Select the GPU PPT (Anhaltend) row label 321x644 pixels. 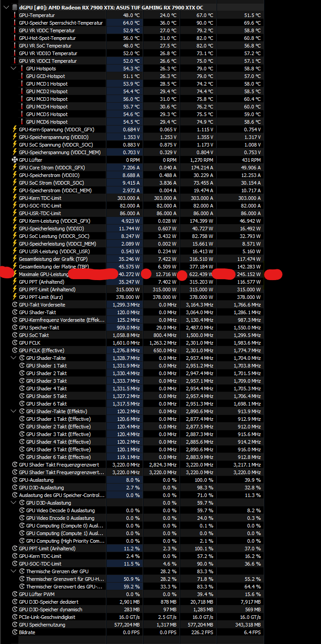pyautogui.click(x=42, y=282)
